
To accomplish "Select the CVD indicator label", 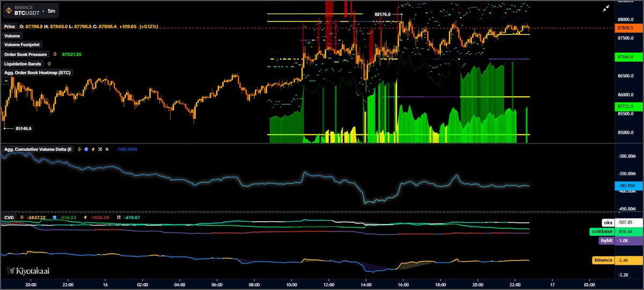I will pos(9,218).
